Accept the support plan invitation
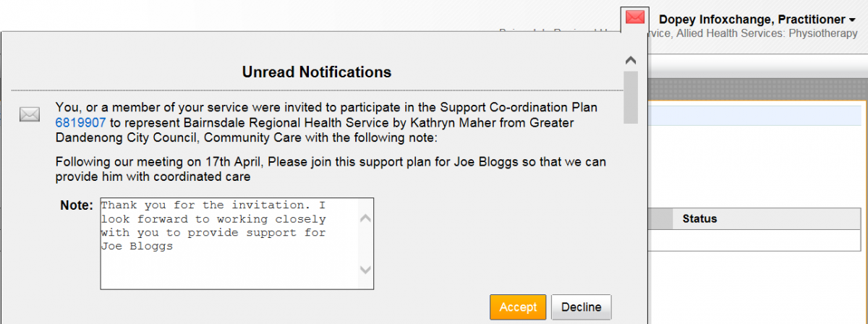868x324 pixels. click(x=518, y=307)
